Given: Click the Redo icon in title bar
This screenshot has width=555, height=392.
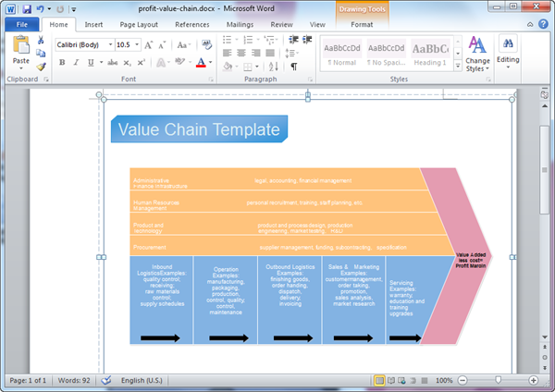Looking at the screenshot, I should [x=60, y=9].
